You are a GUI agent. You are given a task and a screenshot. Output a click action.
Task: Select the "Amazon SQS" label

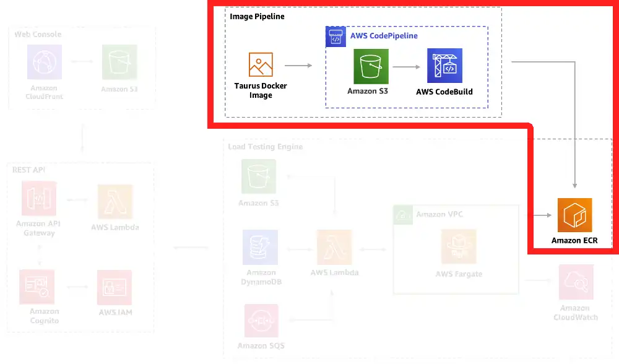tap(261, 346)
